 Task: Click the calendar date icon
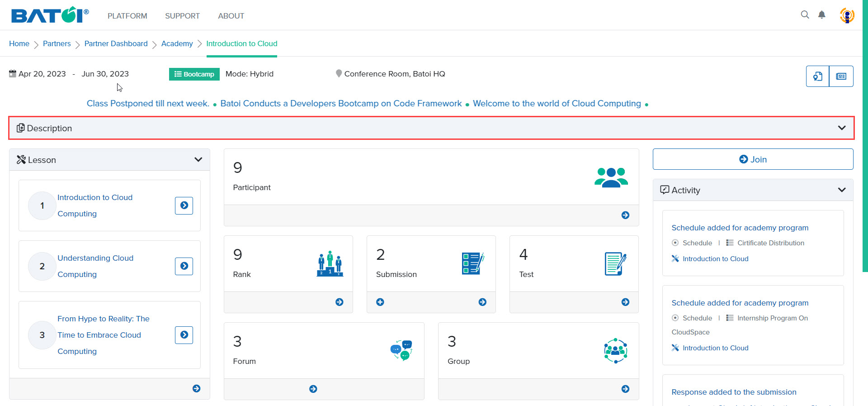click(13, 73)
